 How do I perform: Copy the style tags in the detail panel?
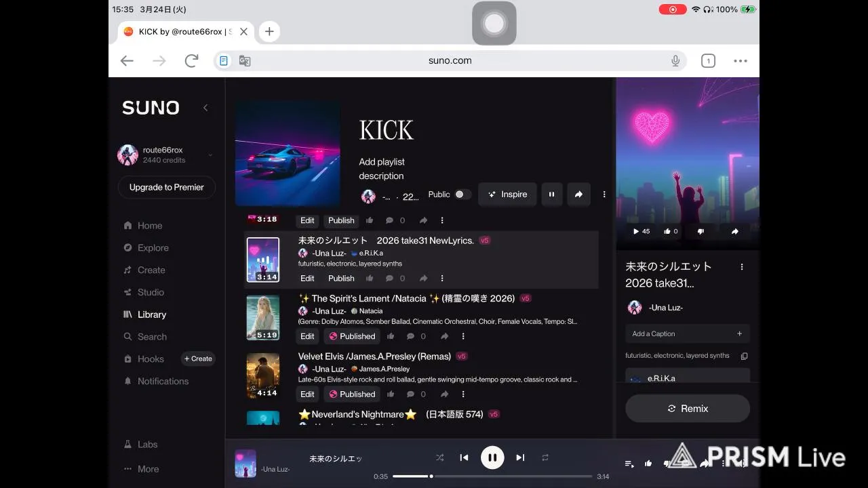point(744,356)
